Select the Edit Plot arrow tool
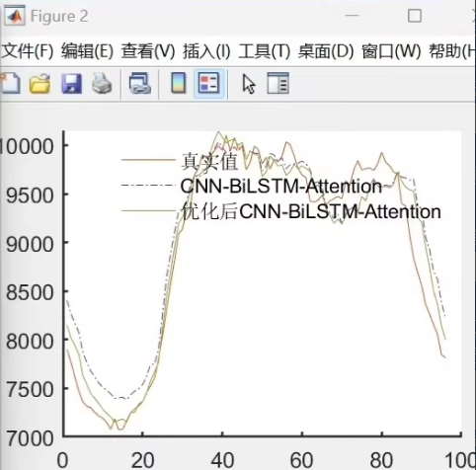Screen dimensions: 476x470 coord(249,84)
